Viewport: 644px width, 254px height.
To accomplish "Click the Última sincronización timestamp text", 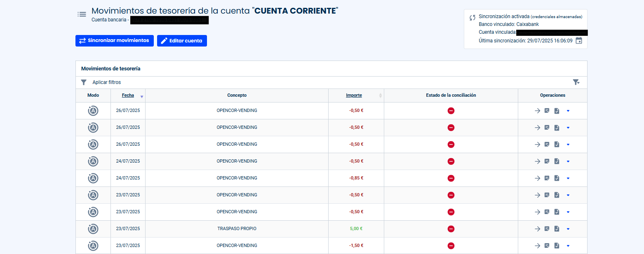I will (x=526, y=41).
